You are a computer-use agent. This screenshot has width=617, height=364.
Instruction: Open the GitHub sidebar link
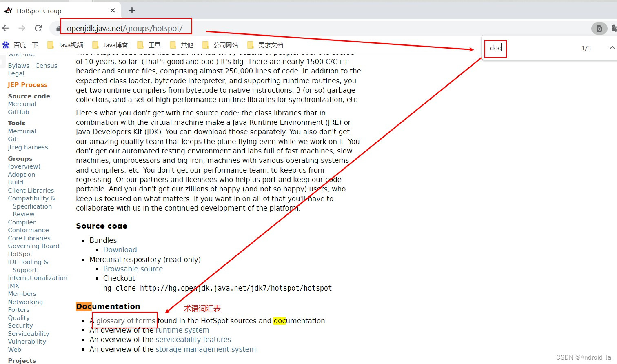[x=18, y=112]
